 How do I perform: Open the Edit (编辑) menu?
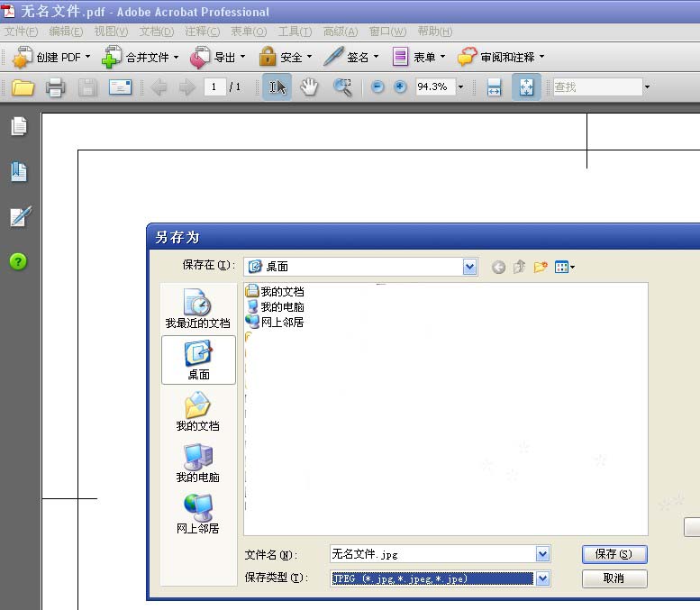coord(66,32)
